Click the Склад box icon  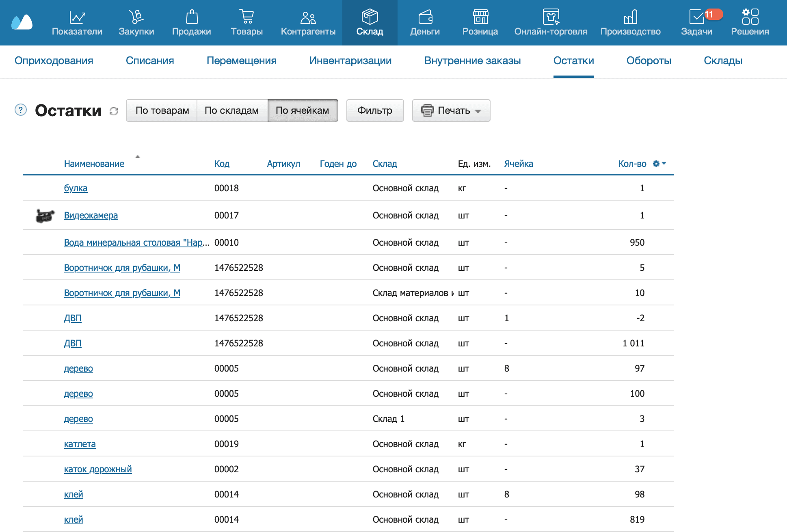(370, 17)
